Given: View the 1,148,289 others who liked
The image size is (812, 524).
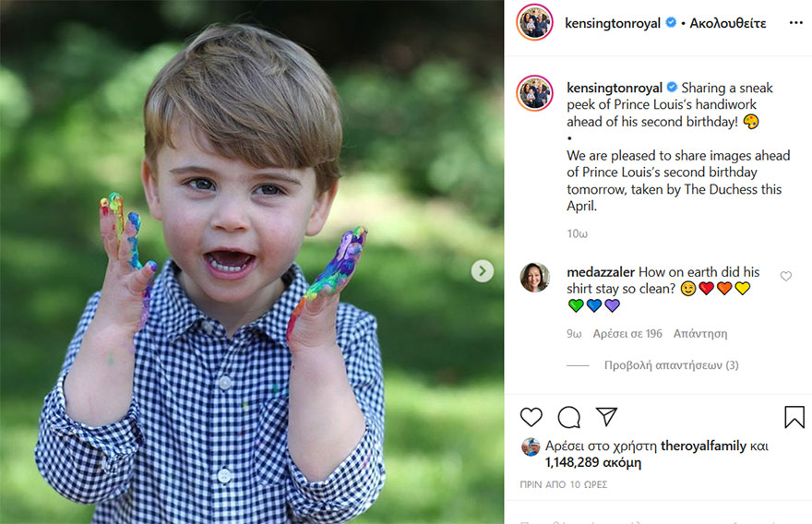Looking at the screenshot, I should 592,462.
